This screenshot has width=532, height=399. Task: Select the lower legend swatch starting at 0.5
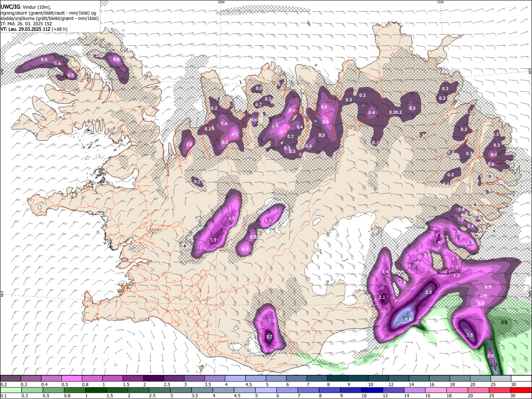tap(54, 390)
